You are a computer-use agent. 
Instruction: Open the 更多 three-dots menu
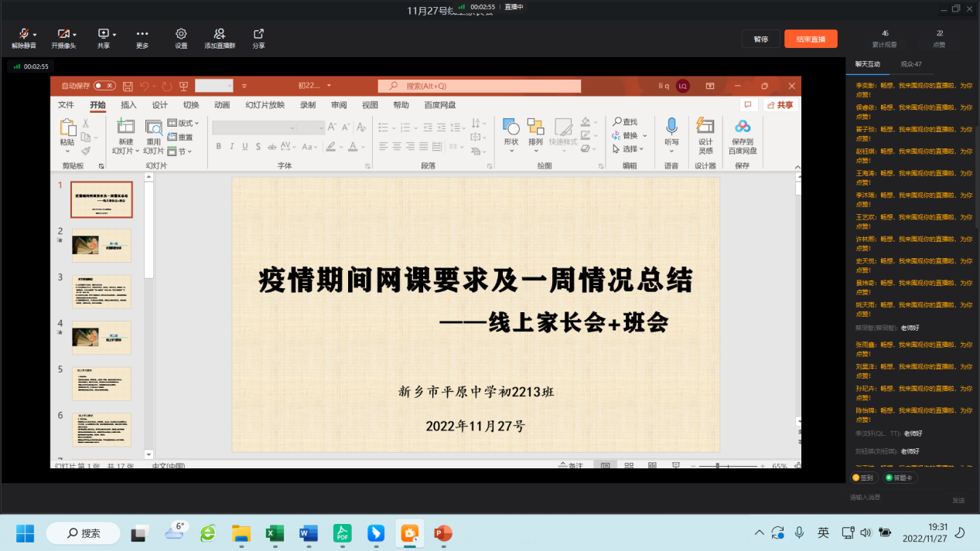point(142,34)
